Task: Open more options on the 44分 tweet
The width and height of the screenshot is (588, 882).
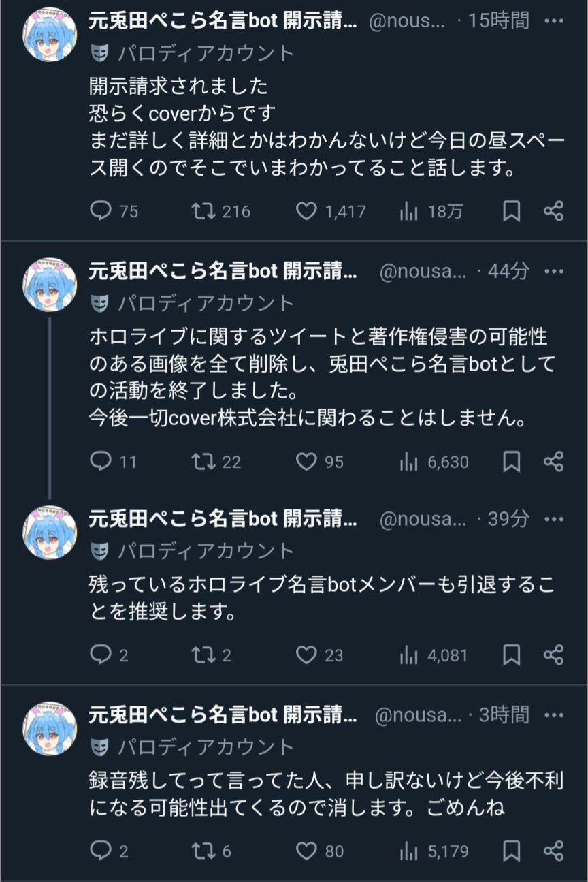Action: point(555,271)
